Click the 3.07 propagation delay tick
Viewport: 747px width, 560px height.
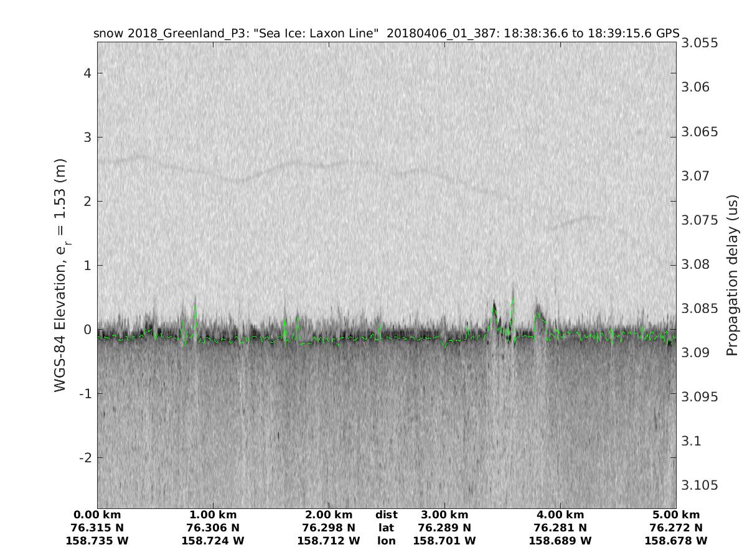tap(696, 176)
